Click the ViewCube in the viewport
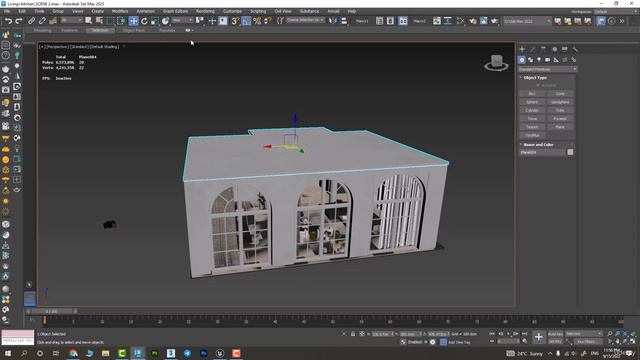This screenshot has height=360, width=640. [496, 63]
